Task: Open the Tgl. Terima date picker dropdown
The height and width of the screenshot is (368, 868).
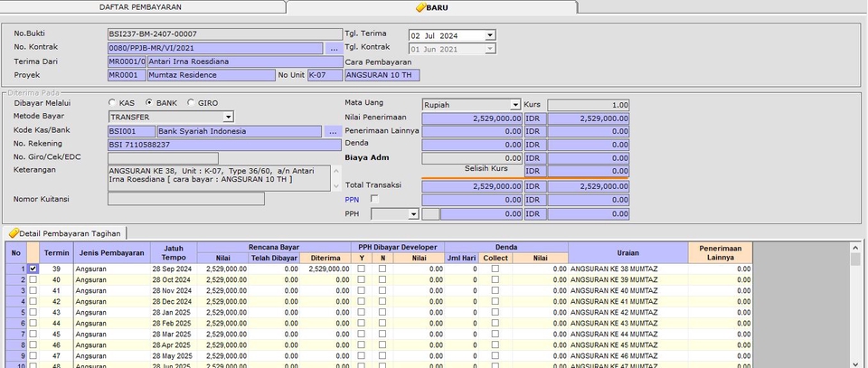Action: [x=490, y=35]
